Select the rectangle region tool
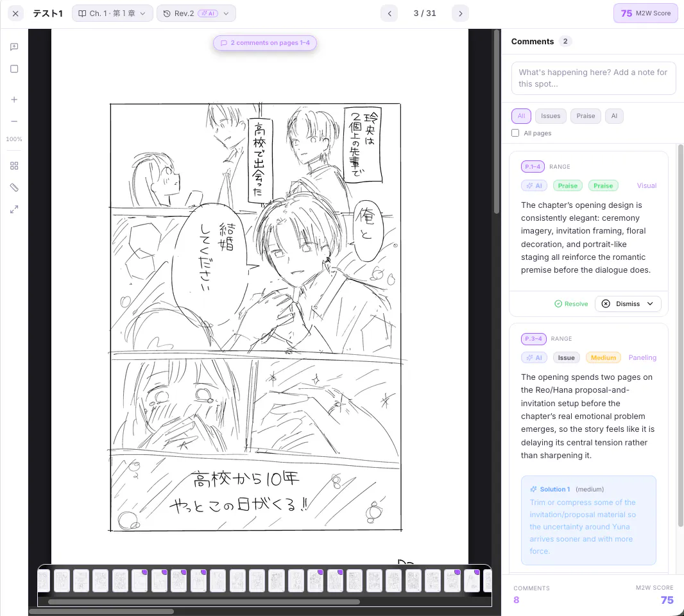The image size is (684, 616). 14,69
